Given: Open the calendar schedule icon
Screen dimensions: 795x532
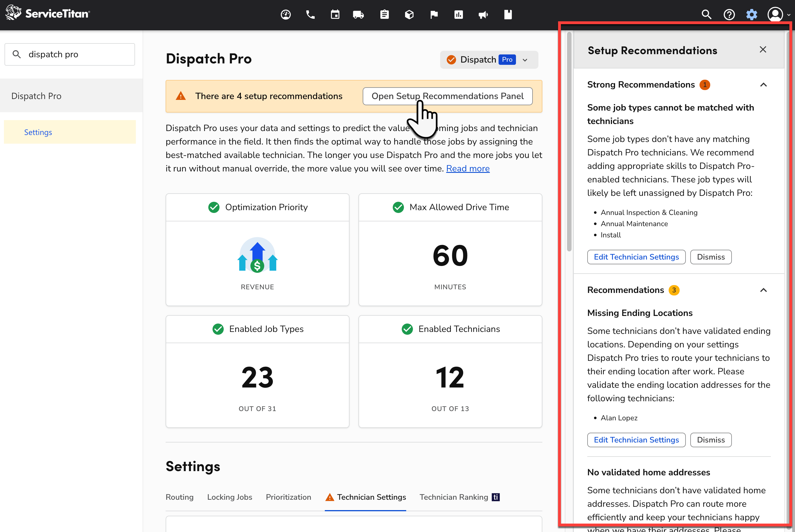Looking at the screenshot, I should 335,15.
